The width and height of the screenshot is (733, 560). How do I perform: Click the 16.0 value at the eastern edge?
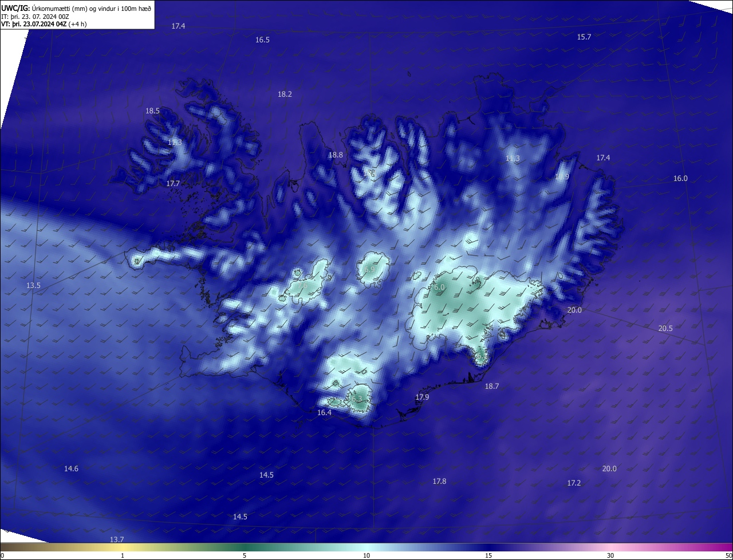pyautogui.click(x=680, y=179)
